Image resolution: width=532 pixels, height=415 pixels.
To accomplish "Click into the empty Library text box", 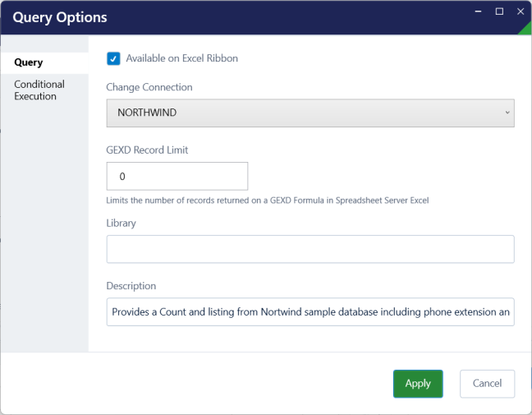I will (x=310, y=249).
